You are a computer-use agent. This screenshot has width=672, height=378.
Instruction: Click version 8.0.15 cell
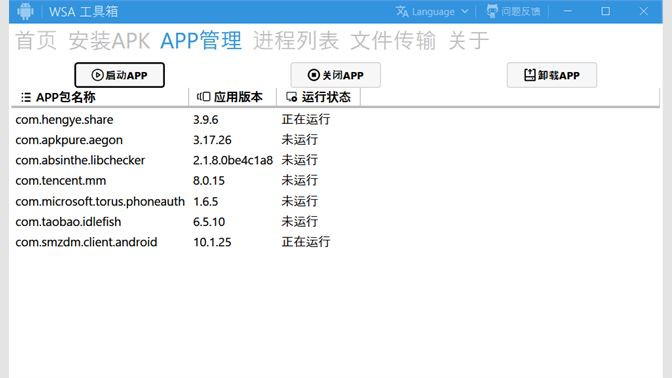[x=209, y=180]
